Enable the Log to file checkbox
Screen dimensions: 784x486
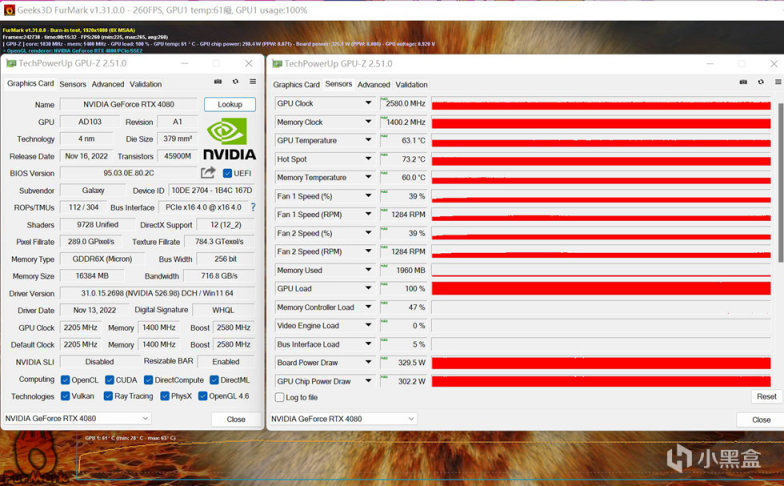pos(280,397)
